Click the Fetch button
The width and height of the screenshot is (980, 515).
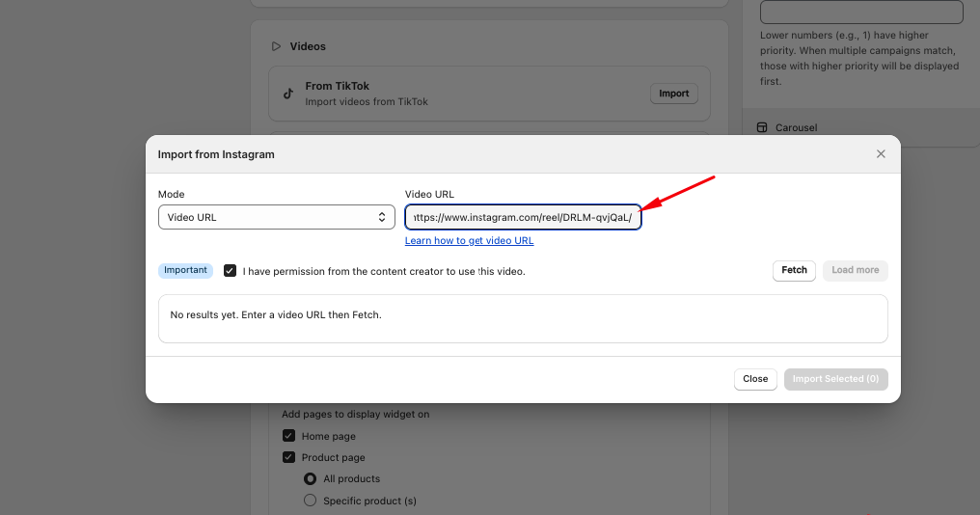(x=794, y=270)
